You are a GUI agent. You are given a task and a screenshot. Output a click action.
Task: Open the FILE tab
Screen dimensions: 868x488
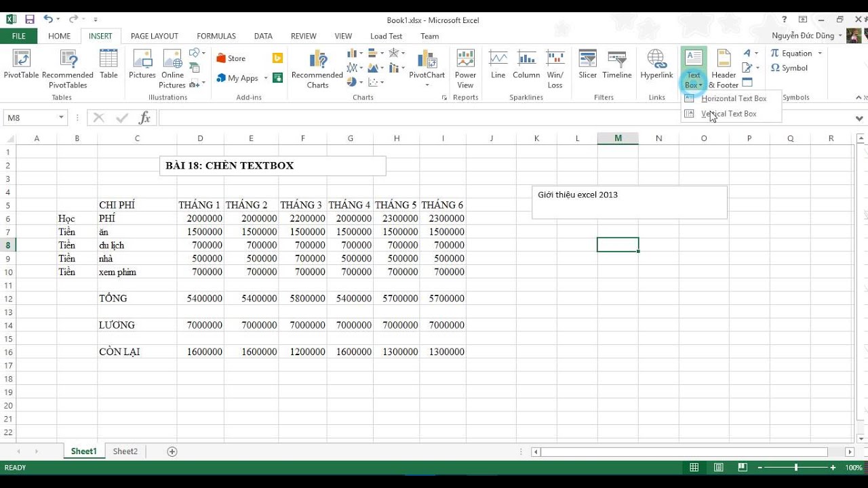pyautogui.click(x=19, y=36)
